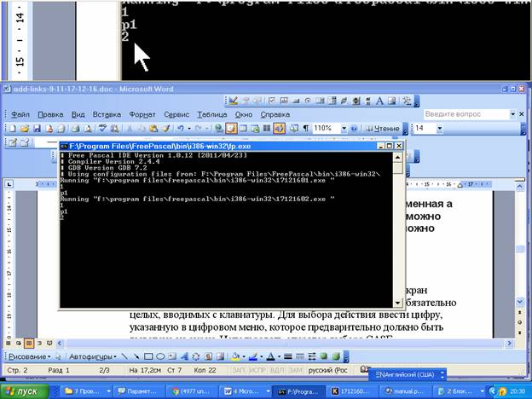Select the Line drawing tool
The width and height of the screenshot is (532, 399).
click(x=124, y=356)
